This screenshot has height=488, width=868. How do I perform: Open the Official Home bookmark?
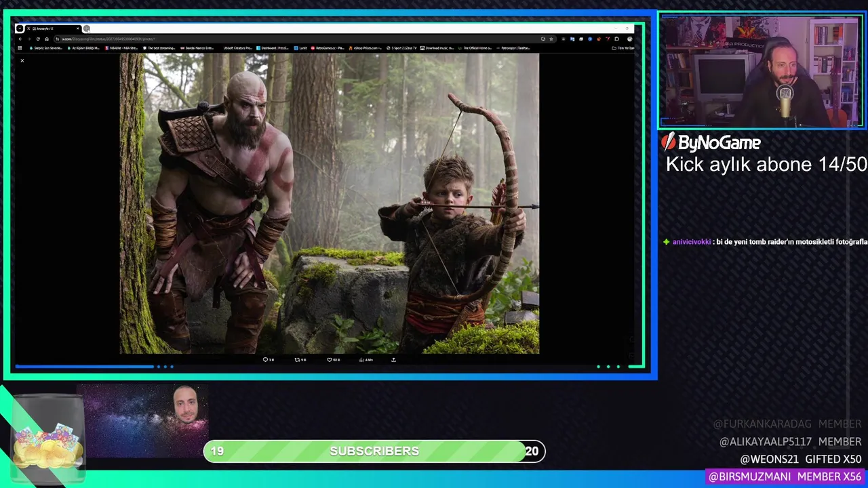476,48
